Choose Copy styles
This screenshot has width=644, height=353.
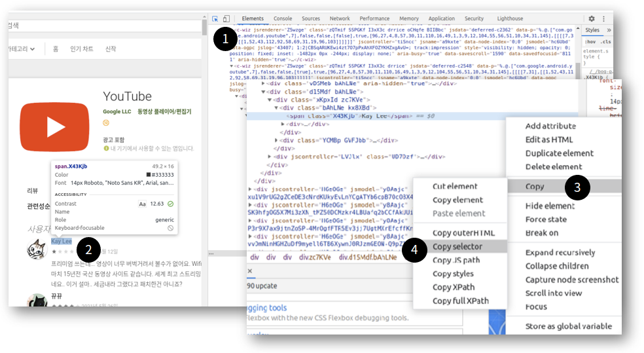point(453,274)
